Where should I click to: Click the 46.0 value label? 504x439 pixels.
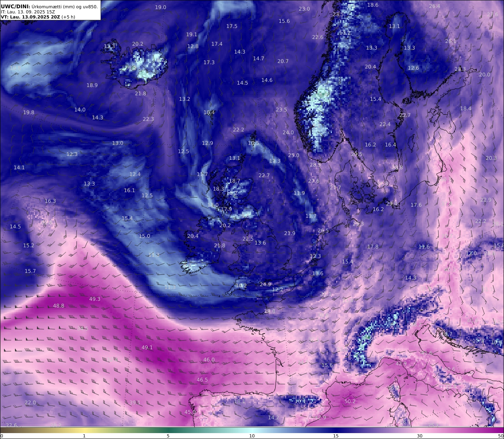209,360
